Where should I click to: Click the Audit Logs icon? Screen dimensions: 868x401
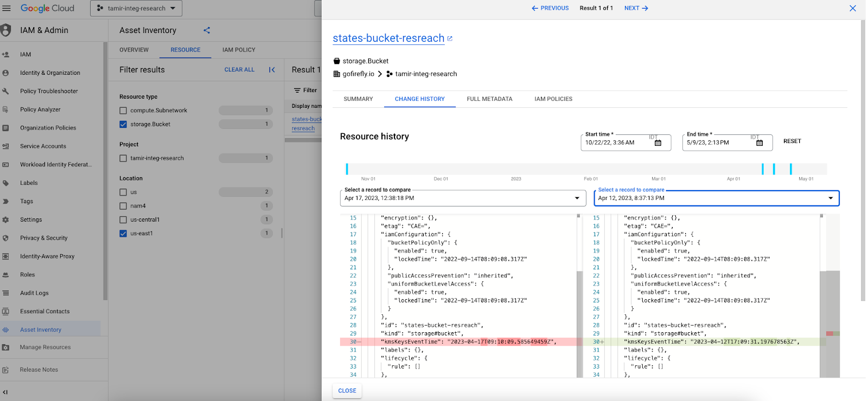[5, 293]
